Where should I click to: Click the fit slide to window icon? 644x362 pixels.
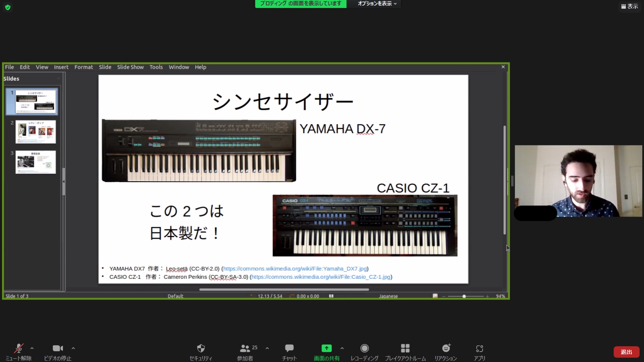coord(435,296)
